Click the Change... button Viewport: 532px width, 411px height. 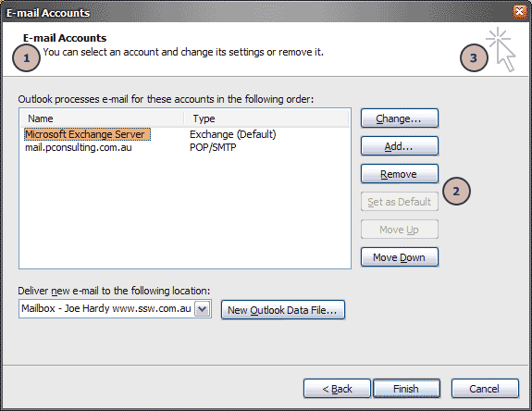400,118
